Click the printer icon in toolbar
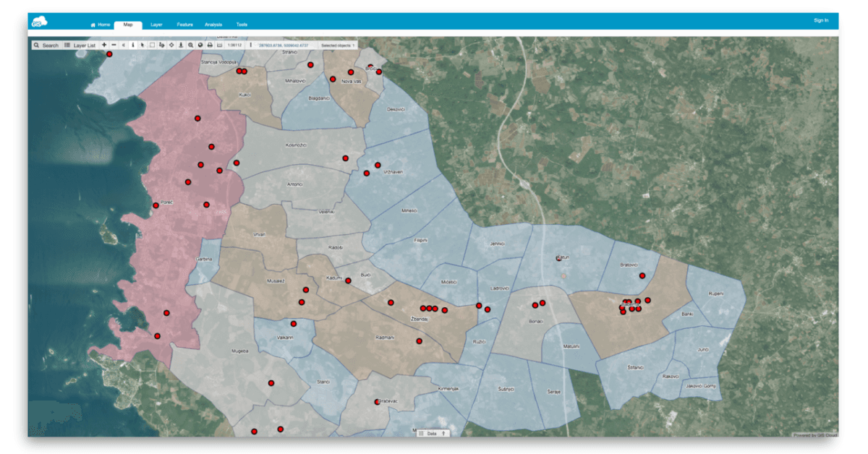 coord(210,45)
